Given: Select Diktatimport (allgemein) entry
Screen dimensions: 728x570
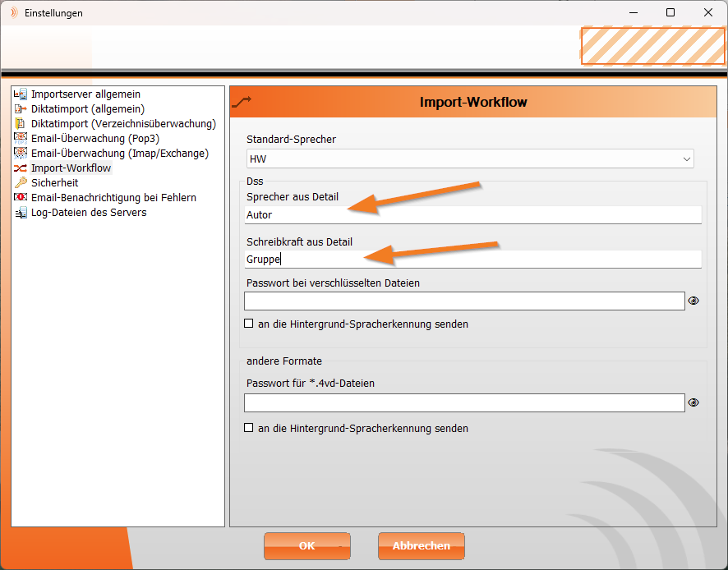Looking at the screenshot, I should point(88,109).
